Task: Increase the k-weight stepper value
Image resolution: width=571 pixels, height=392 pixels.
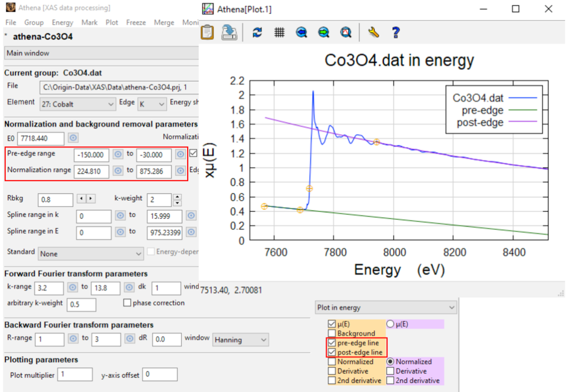Action: pyautogui.click(x=177, y=196)
